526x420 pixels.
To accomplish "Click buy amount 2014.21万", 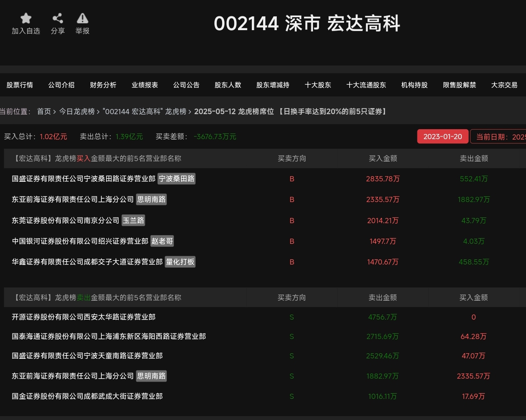I will pyautogui.click(x=383, y=221).
